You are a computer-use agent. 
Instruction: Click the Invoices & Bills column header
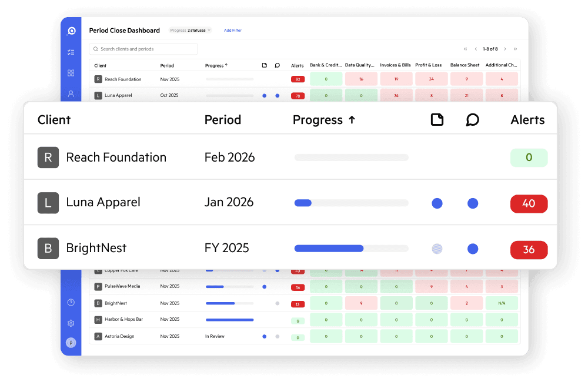(395, 65)
